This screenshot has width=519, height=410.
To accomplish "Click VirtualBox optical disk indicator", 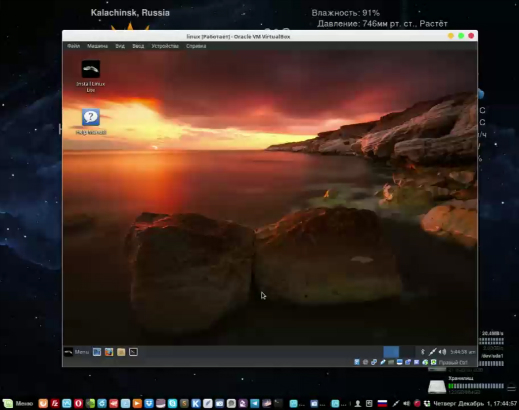I will [x=365, y=362].
